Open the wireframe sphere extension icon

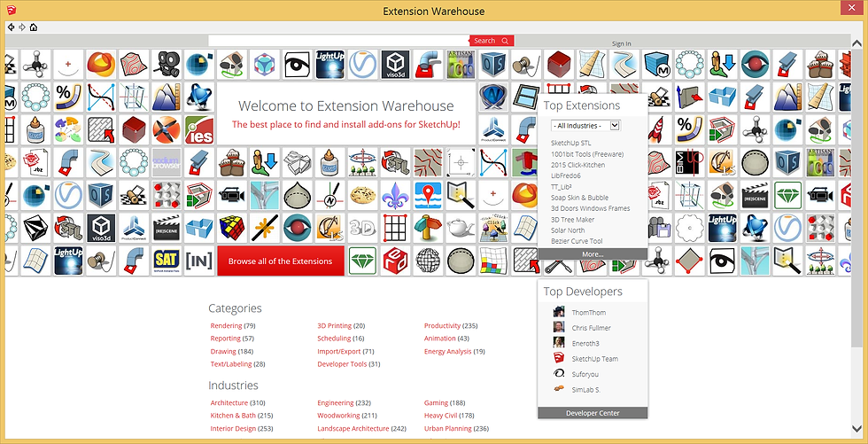point(428,261)
